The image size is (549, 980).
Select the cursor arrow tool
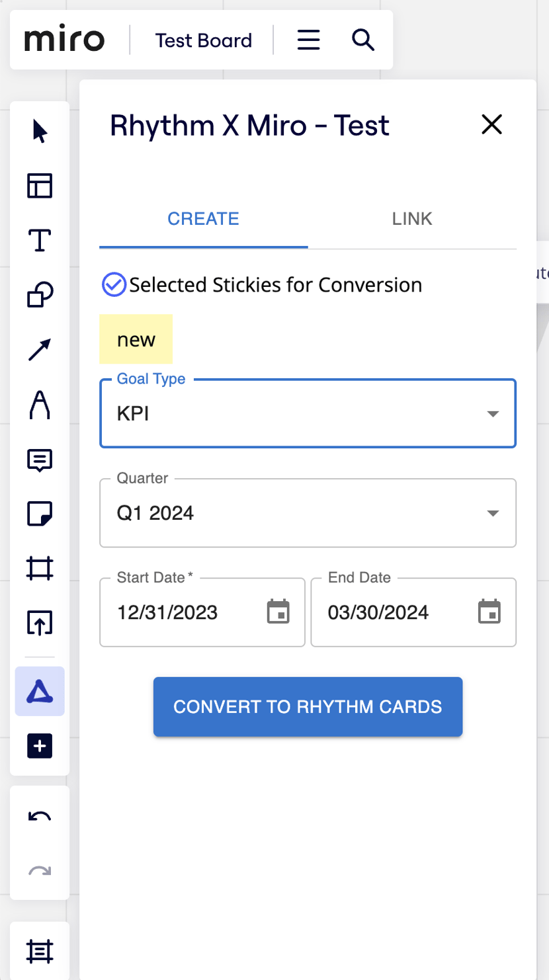[x=40, y=131]
